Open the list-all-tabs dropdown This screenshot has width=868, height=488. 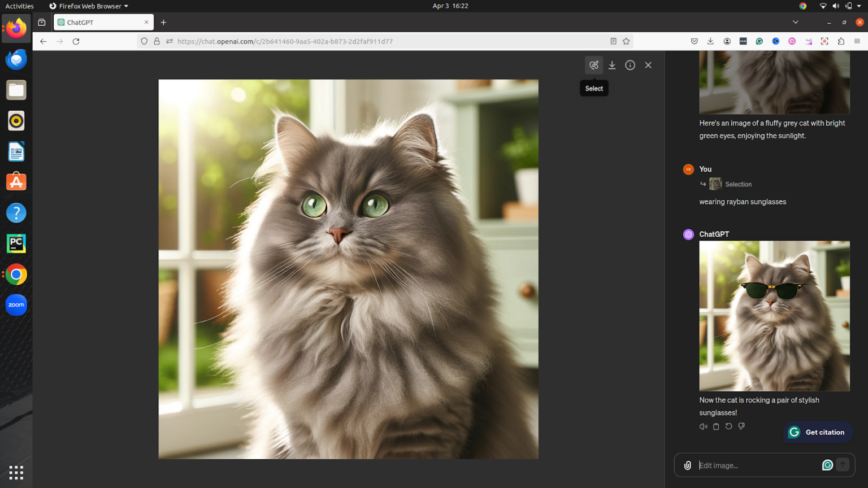point(795,22)
